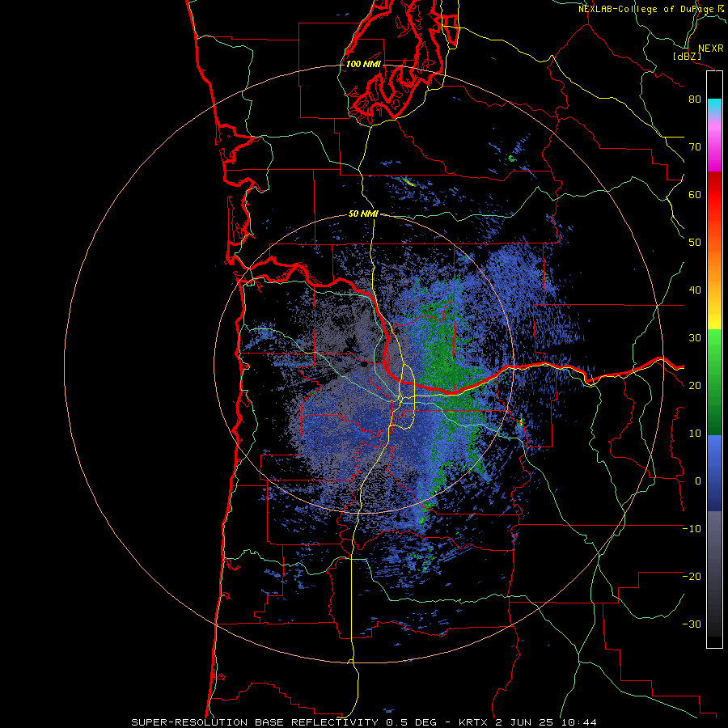Click the -20 value on the dBZ scale

coord(692,576)
